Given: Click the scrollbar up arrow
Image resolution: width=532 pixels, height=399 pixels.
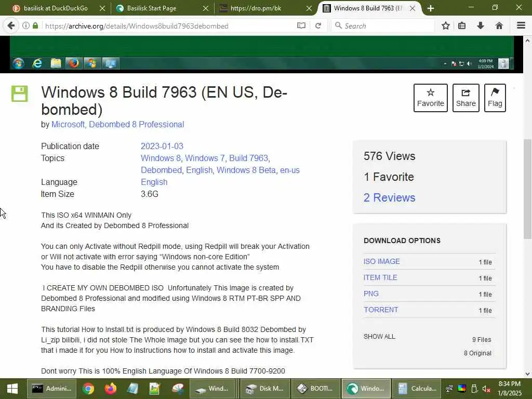Looking at the screenshot, I should click(527, 41).
